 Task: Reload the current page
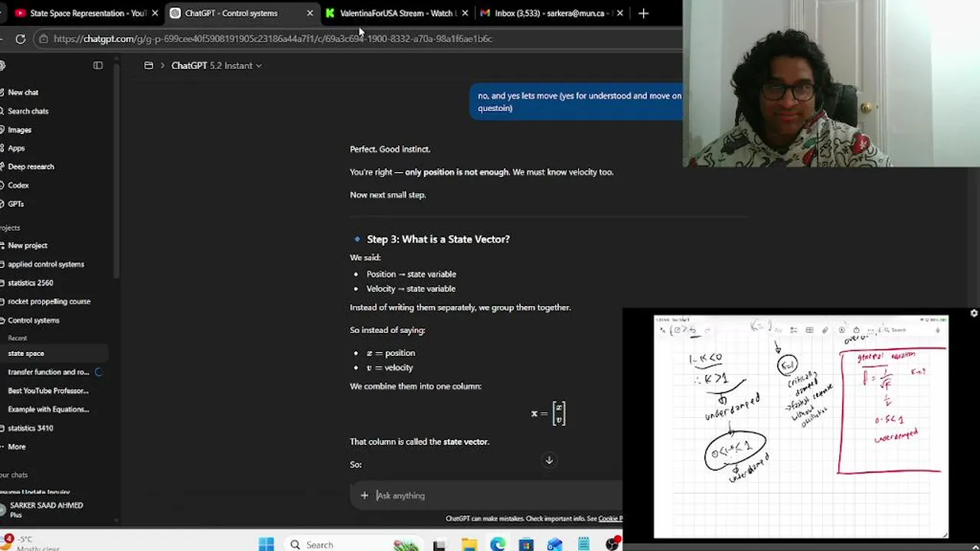coord(21,38)
